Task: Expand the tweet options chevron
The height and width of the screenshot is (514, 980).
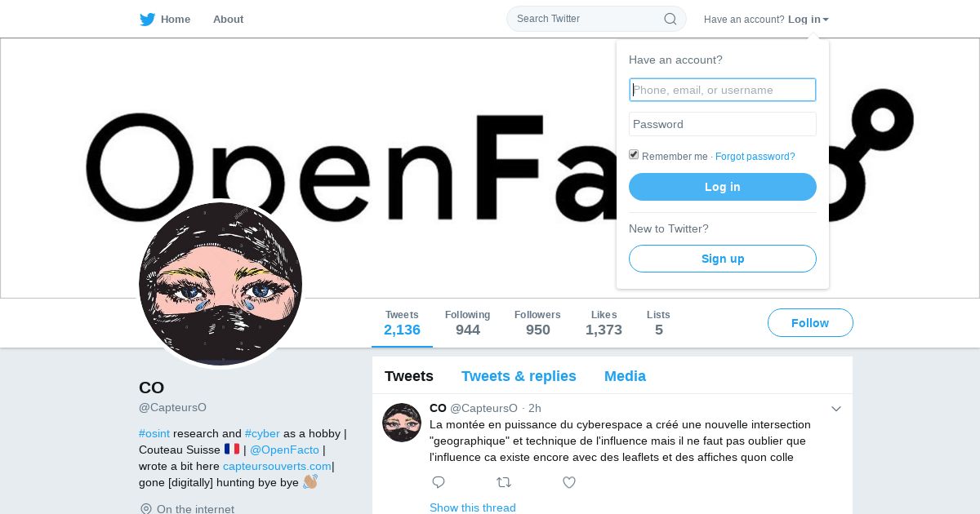Action: (836, 409)
